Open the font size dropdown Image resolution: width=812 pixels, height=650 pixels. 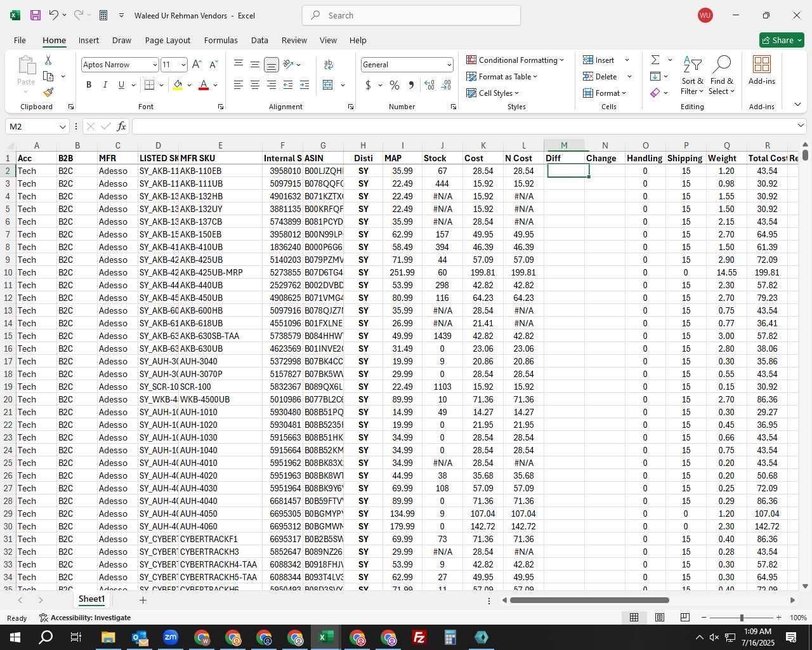click(183, 65)
